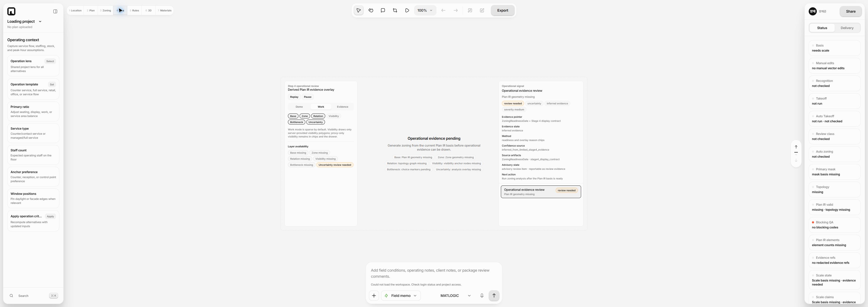The height and width of the screenshot is (307, 868).
Task: Activate the hand pan tool
Action: click(371, 10)
